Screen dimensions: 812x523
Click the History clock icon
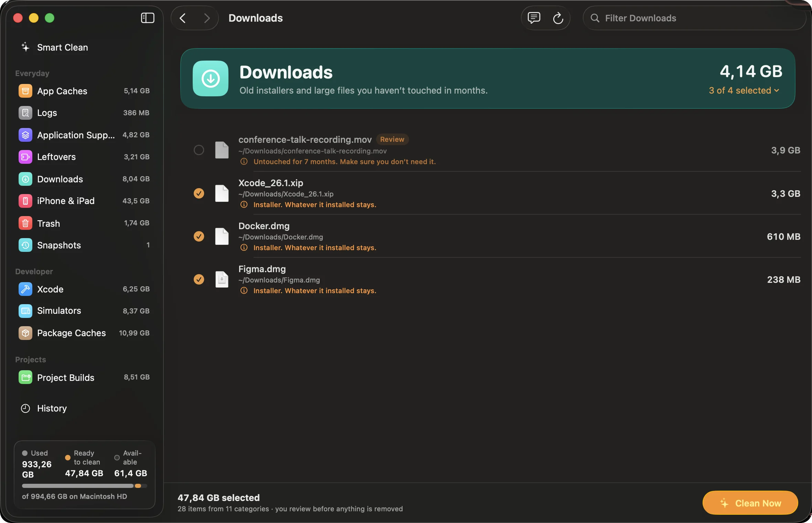point(25,408)
